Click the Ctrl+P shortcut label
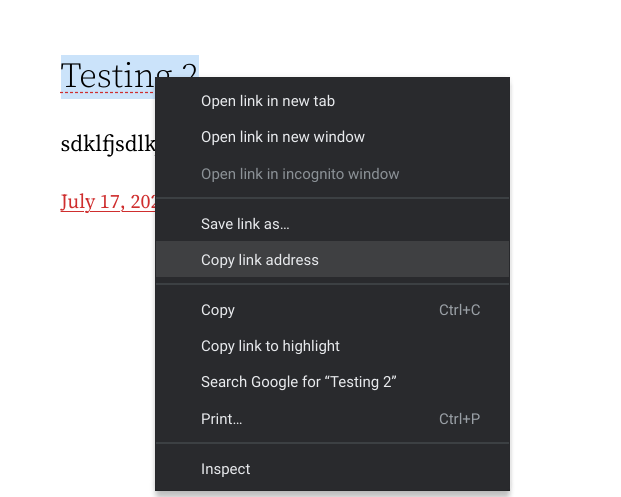This screenshot has height=497, width=621. click(x=459, y=419)
